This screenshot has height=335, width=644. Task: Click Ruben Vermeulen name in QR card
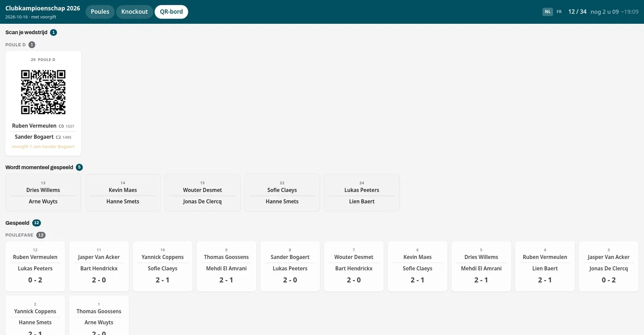(x=34, y=126)
